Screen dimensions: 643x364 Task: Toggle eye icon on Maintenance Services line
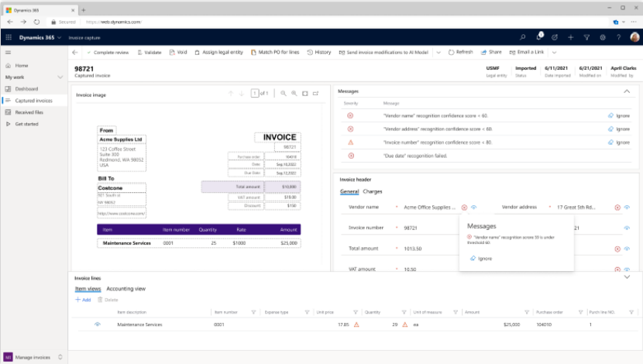pos(97,325)
